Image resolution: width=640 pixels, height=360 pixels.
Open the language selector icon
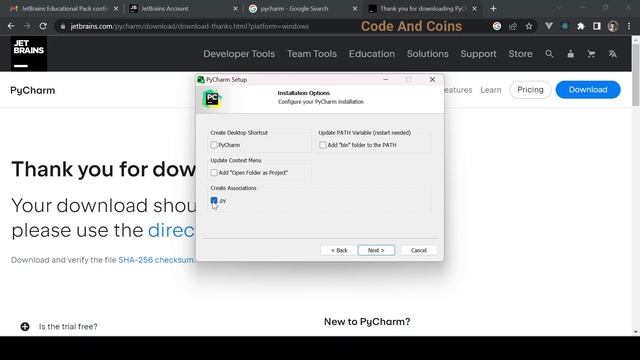click(x=612, y=54)
